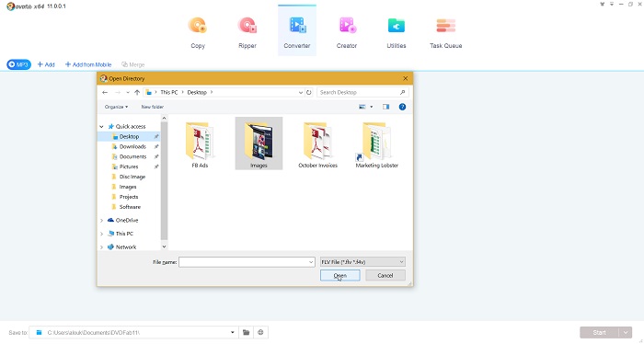The height and width of the screenshot is (344, 644).
Task: Expand the OneDrive tree node
Action: (101, 221)
